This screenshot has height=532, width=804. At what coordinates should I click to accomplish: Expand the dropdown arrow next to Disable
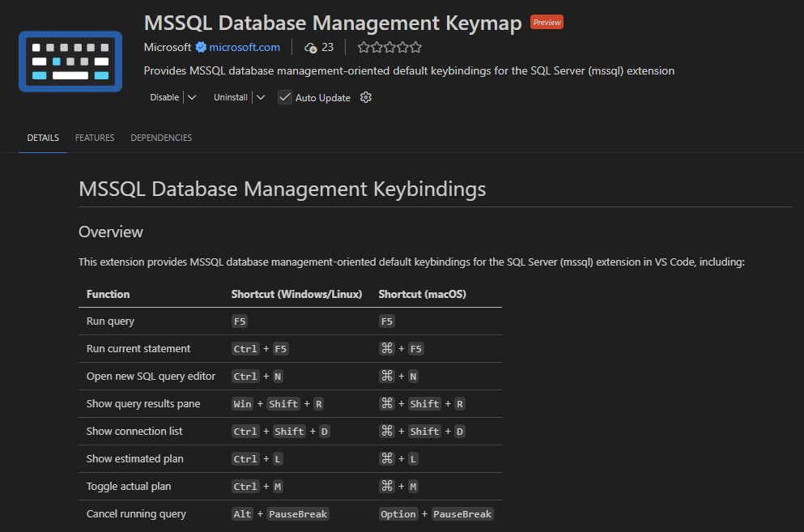click(192, 97)
